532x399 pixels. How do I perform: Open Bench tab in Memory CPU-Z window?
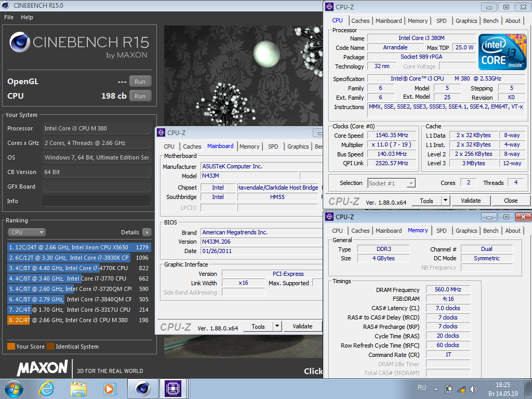(x=490, y=231)
